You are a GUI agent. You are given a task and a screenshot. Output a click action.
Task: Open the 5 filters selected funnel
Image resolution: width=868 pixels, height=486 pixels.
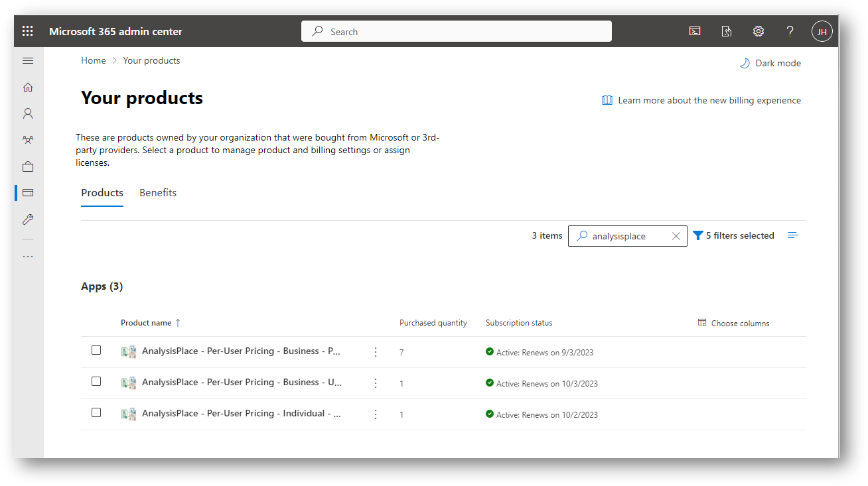pyautogui.click(x=733, y=235)
